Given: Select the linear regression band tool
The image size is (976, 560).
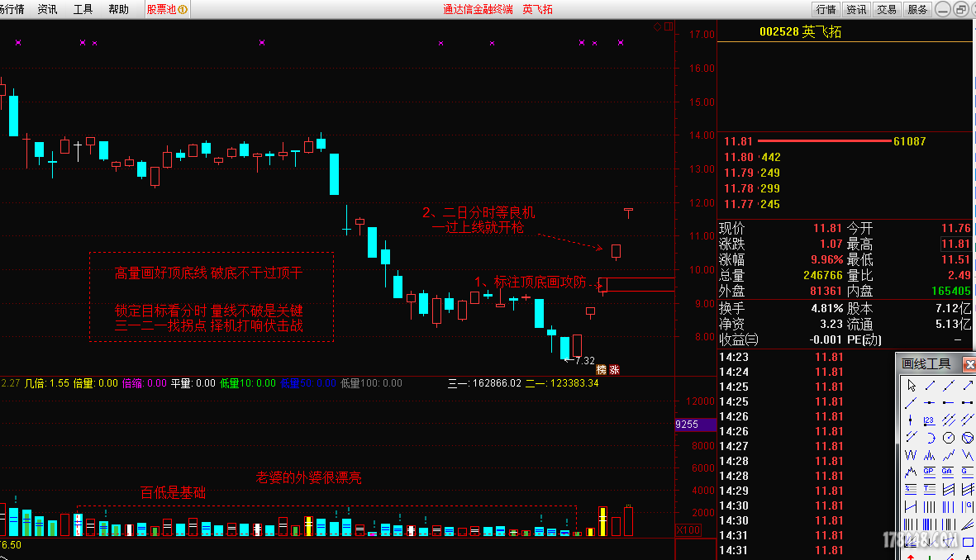Looking at the screenshot, I should click(949, 489).
